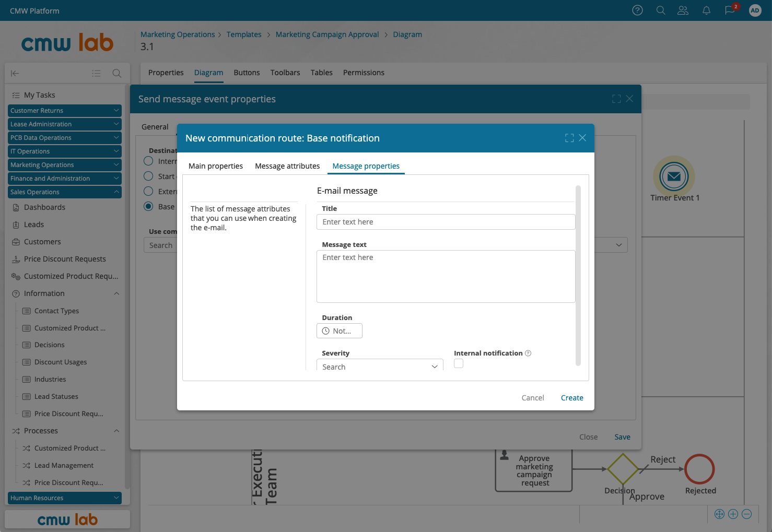
Task: Open Price Discount Requests in sidebar
Action: pos(66,259)
